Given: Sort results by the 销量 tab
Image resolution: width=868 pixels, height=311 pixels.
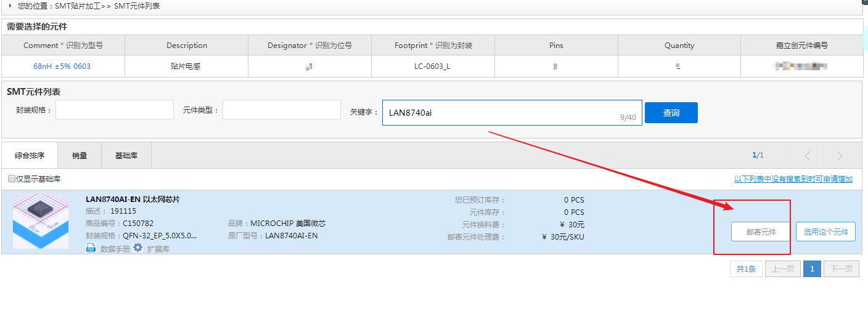Looking at the screenshot, I should (80, 156).
